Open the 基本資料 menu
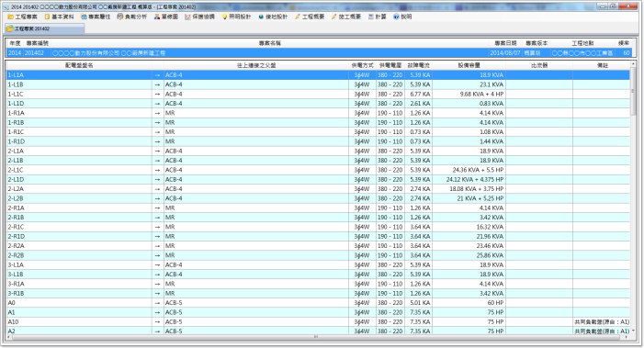This screenshot has width=644, height=348. point(59,17)
